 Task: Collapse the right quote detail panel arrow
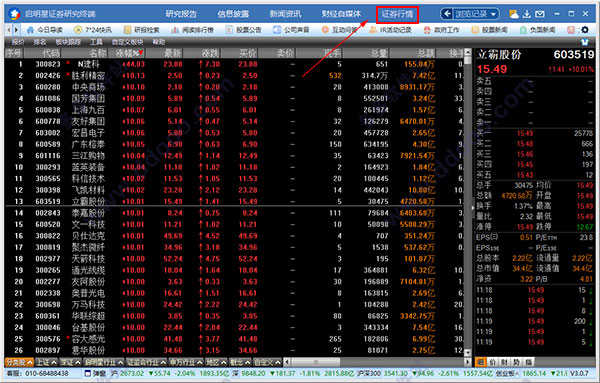coord(473,207)
